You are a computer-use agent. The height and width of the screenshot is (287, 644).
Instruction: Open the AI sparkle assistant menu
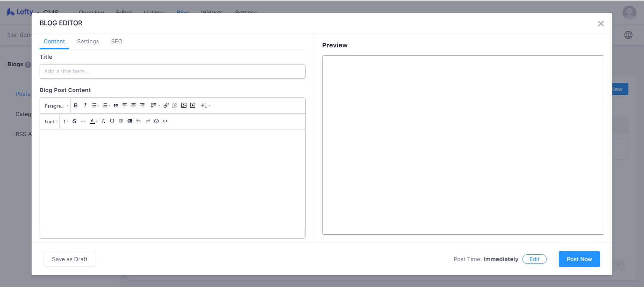[x=205, y=106]
